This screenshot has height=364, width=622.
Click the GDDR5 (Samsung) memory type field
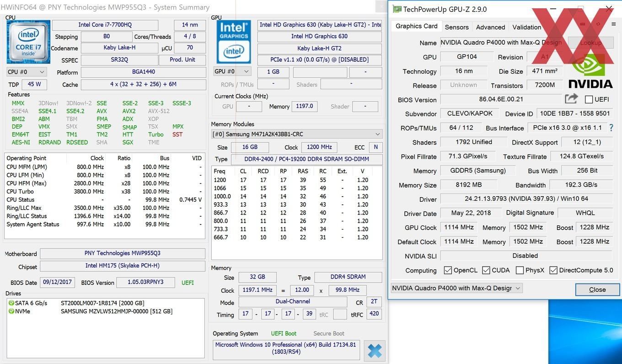[x=478, y=171]
